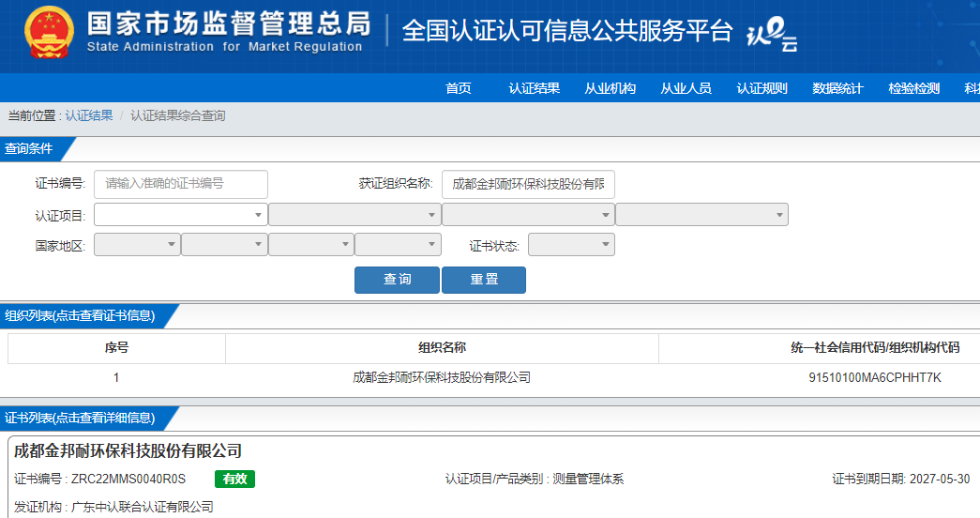Viewport: 980px width, 518px height.
Task: Click the green 有效 status badge
Action: [x=235, y=480]
